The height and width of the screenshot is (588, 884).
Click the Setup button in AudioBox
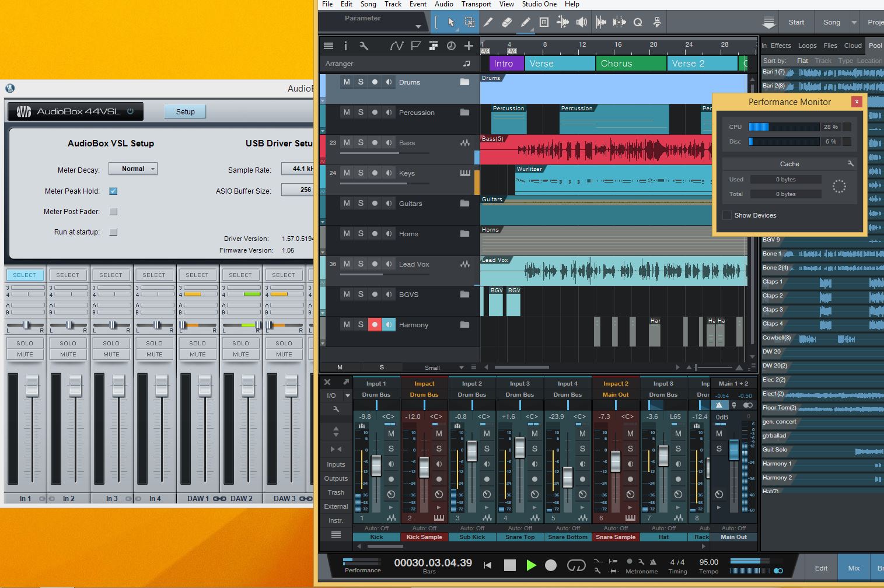coord(185,111)
